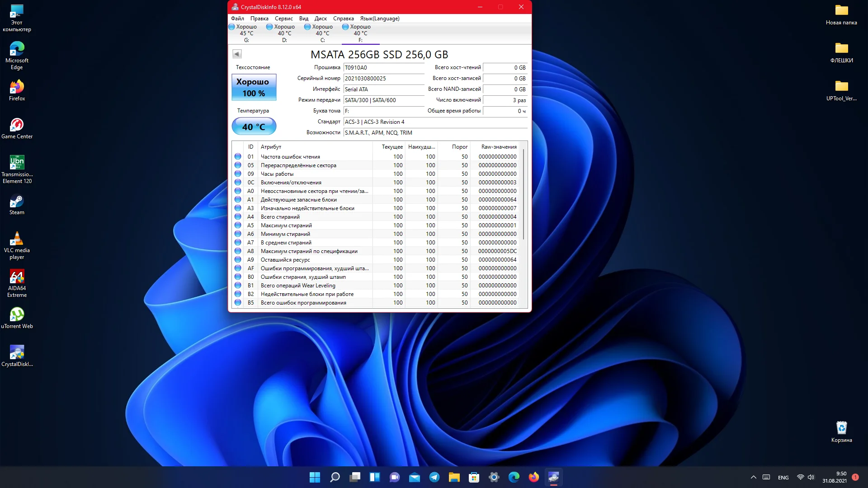
Task: Open the Сервис menu
Action: (283, 19)
